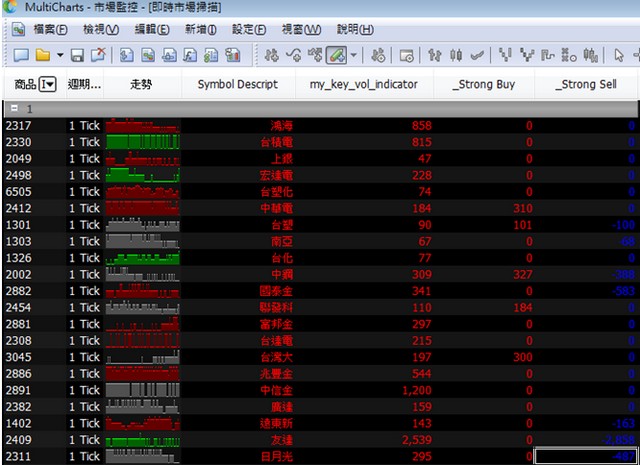The image size is (640, 465).
Task: Click the 1 Tick cell for 2454
Action: 84,307
